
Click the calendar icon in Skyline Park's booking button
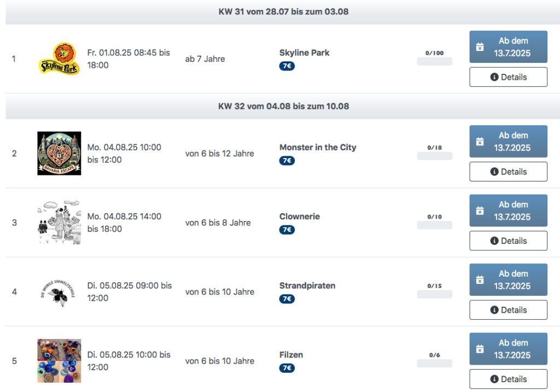(480, 47)
